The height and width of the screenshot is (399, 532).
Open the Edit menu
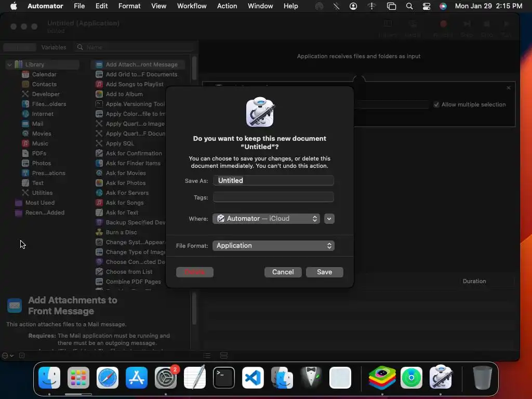coord(101,6)
